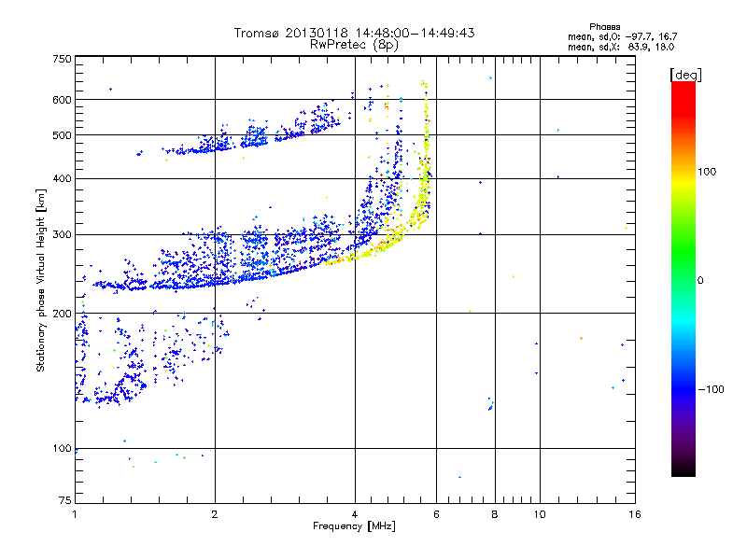Click the x-axis label '1'
747x560 pixels.
75,514
